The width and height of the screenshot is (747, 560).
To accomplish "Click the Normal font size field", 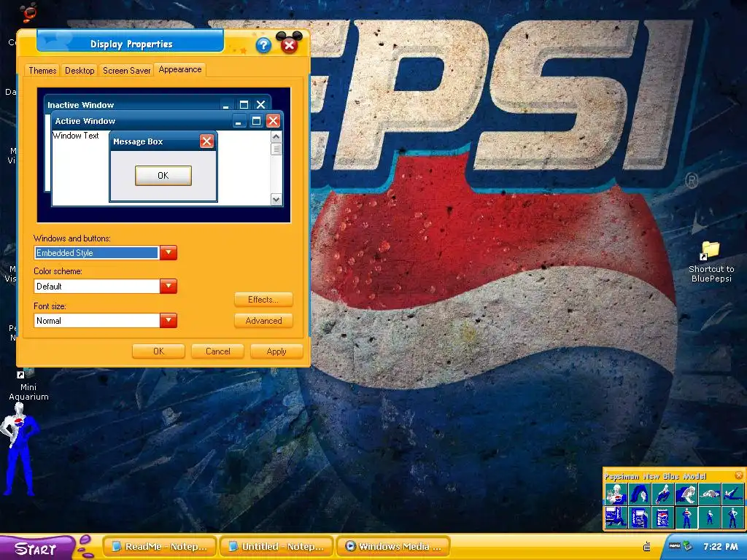I will 97,321.
